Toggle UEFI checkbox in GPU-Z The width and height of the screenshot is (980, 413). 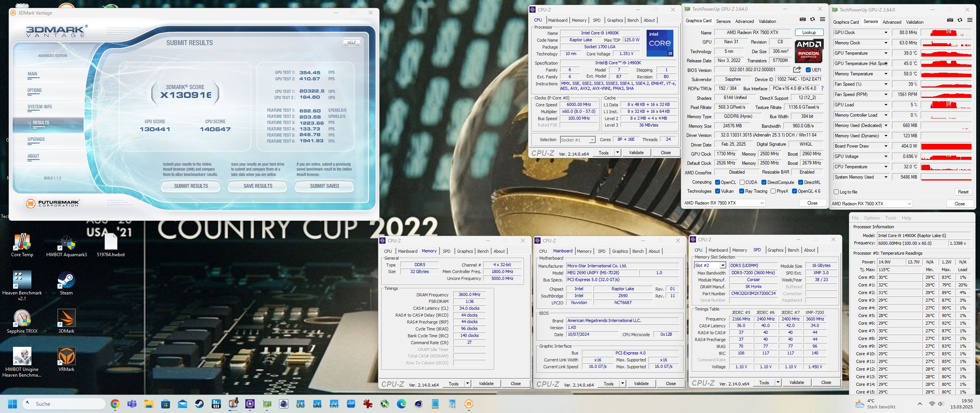coord(808,70)
